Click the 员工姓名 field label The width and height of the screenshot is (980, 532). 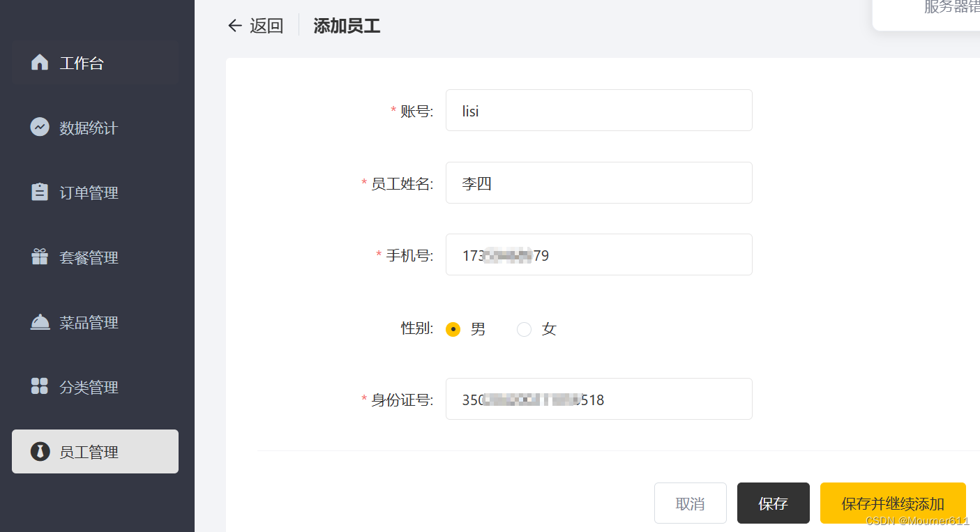point(402,183)
